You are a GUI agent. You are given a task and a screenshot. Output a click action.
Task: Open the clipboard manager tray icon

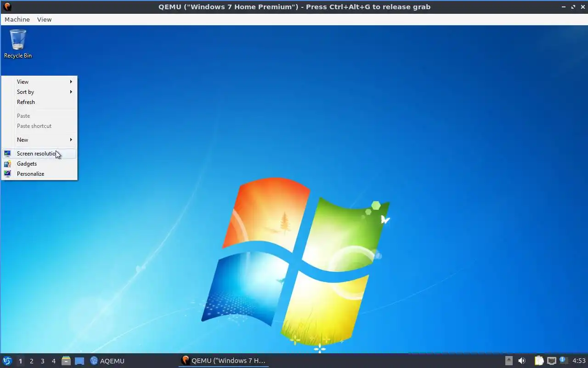point(539,361)
